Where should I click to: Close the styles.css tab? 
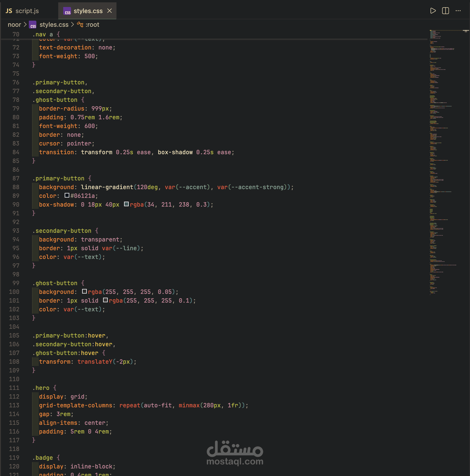click(109, 11)
